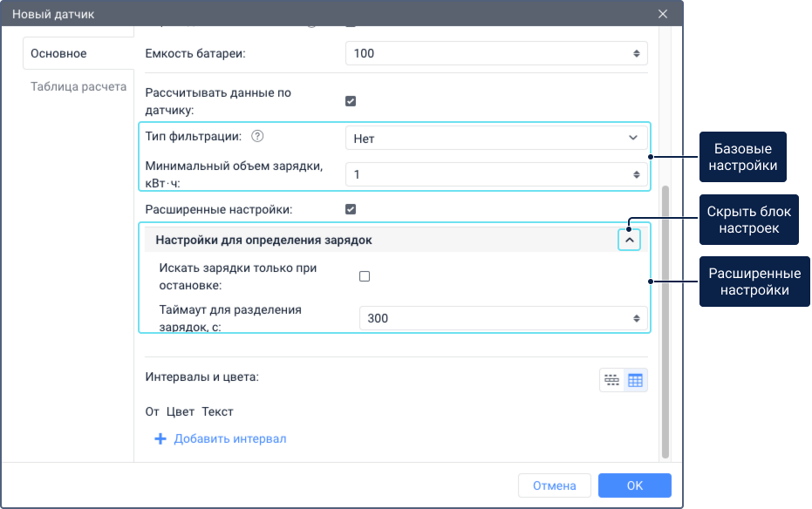Disable the Расширенные настройки checkbox
Viewport: 812px width, 509px height.
[351, 209]
